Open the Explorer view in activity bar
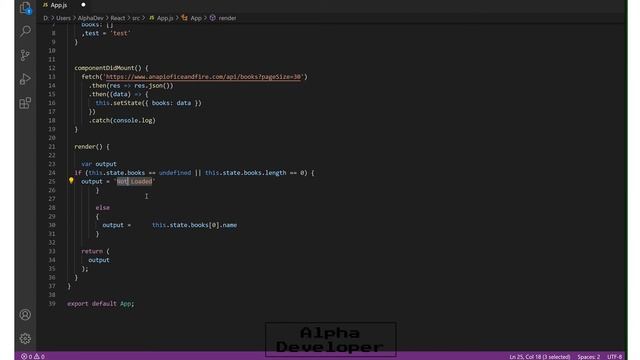640x360 pixels. [25, 7]
